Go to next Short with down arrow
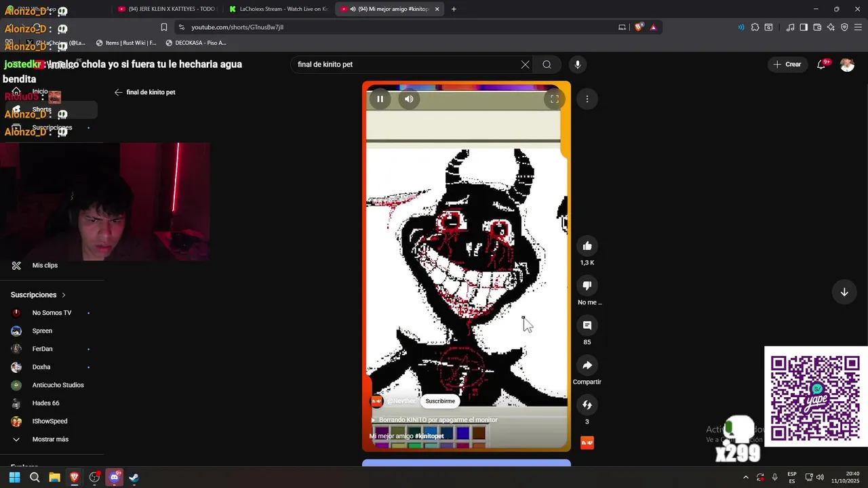This screenshot has height=488, width=868. pos(844,292)
